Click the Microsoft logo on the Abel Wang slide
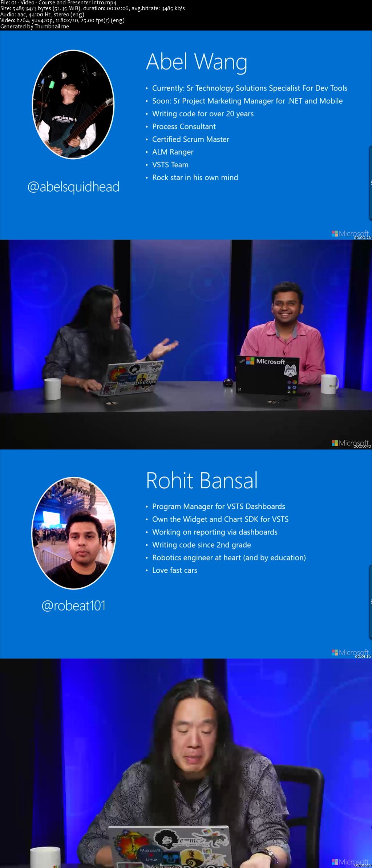Screen dimensions: 372x868 [350, 233]
